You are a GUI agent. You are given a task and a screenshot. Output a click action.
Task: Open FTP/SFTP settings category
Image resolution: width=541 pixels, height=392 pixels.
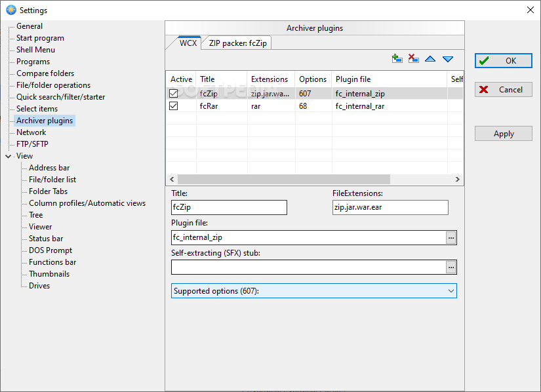32,144
